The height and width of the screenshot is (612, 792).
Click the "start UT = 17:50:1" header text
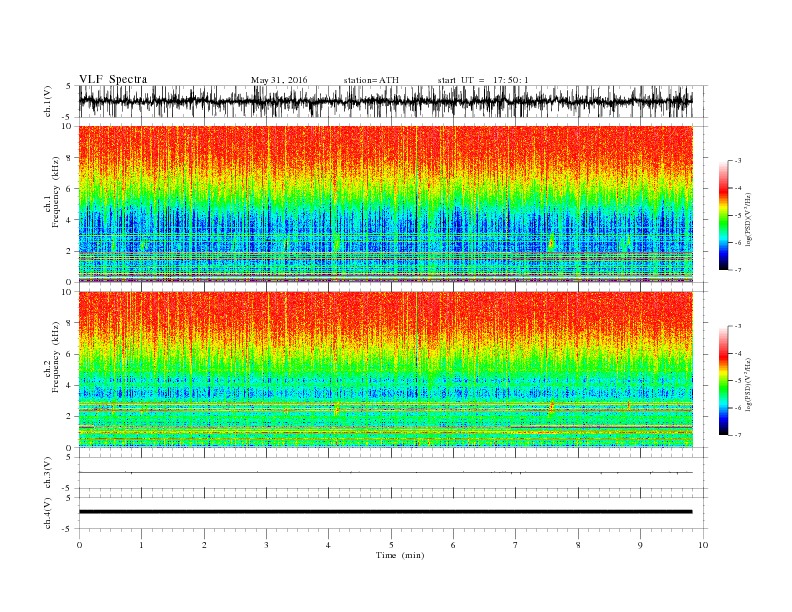point(483,80)
